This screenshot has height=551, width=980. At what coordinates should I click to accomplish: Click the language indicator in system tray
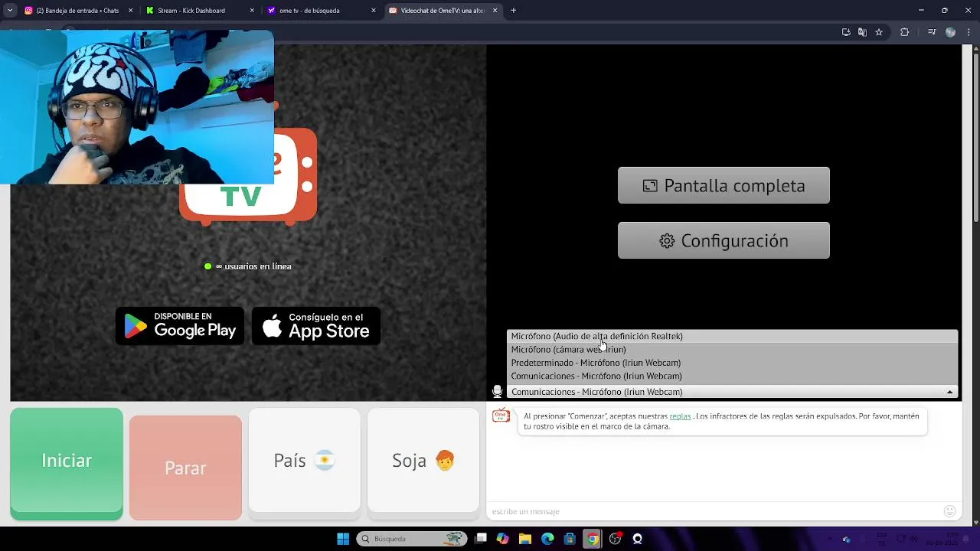[881, 539]
